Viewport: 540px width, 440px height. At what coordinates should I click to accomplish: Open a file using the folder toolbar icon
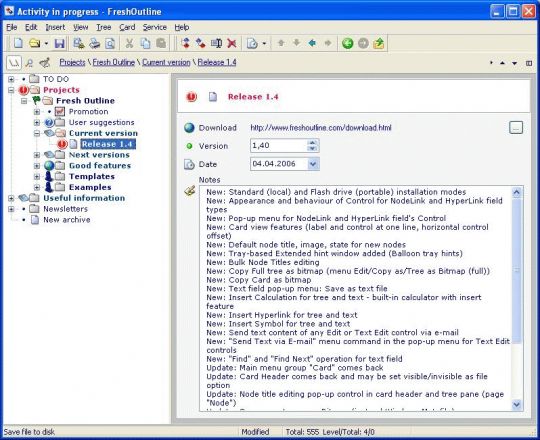click(x=34, y=43)
